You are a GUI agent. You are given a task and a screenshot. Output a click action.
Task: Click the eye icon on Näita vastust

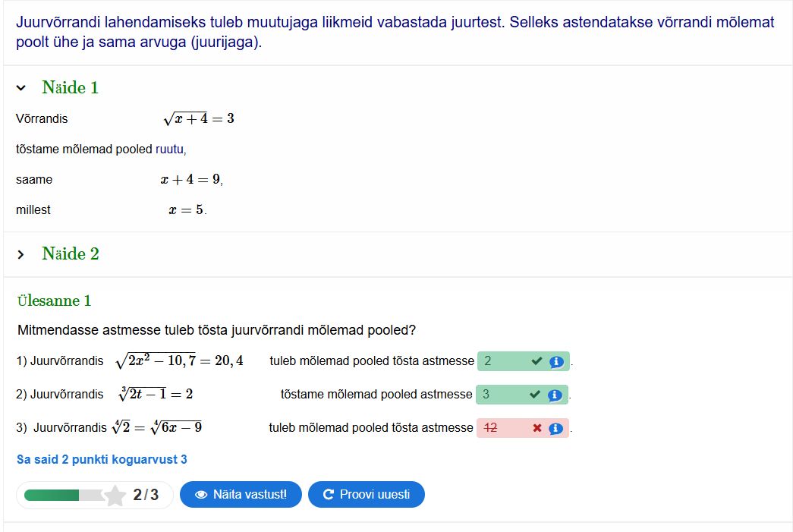tap(201, 495)
